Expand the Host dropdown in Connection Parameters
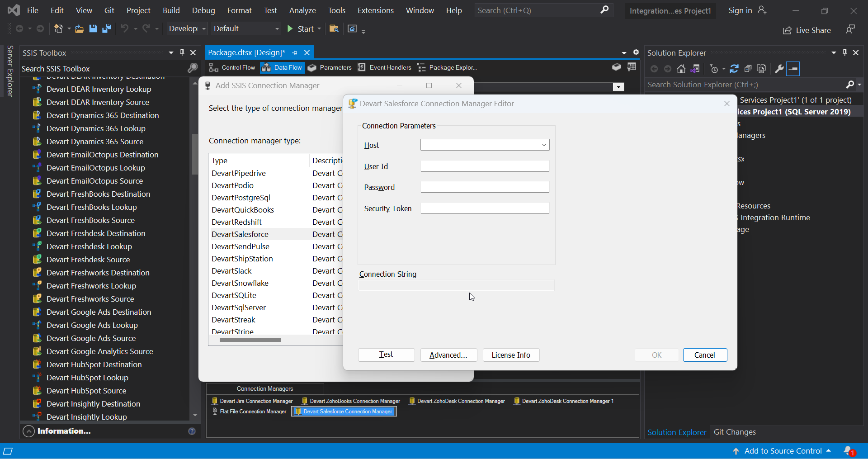The height and width of the screenshot is (459, 868). coord(543,145)
